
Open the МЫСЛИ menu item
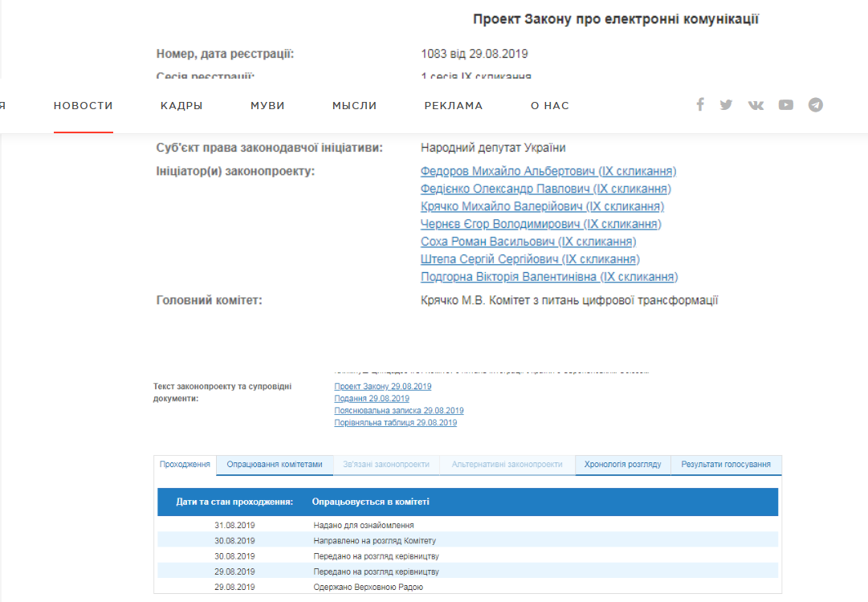point(354,106)
